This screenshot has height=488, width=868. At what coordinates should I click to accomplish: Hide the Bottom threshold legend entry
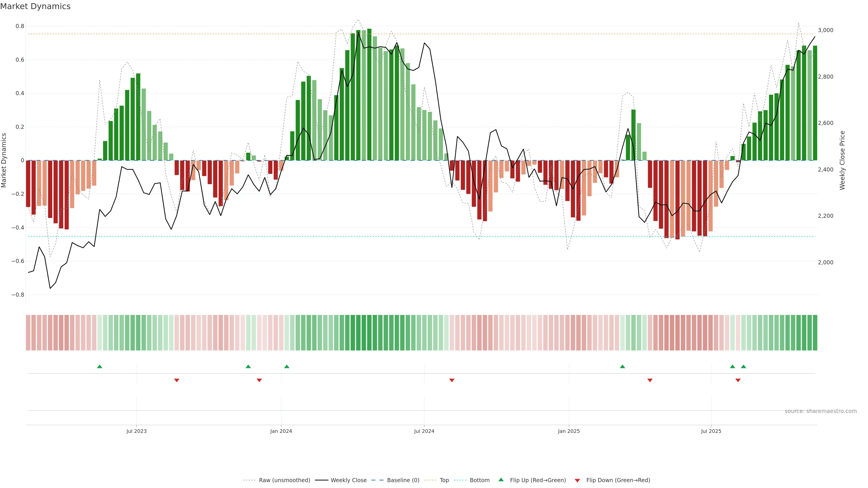tap(479, 480)
